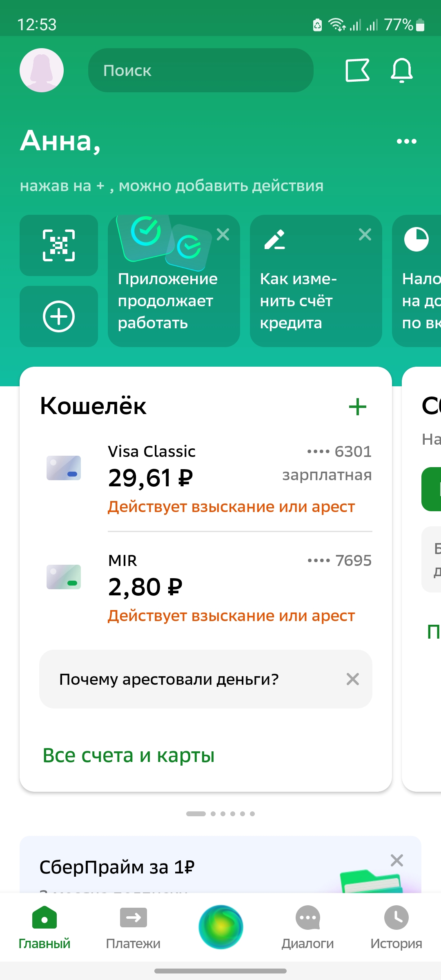Add a product with Кошелёк plus icon
This screenshot has height=980, width=441.
tap(358, 407)
